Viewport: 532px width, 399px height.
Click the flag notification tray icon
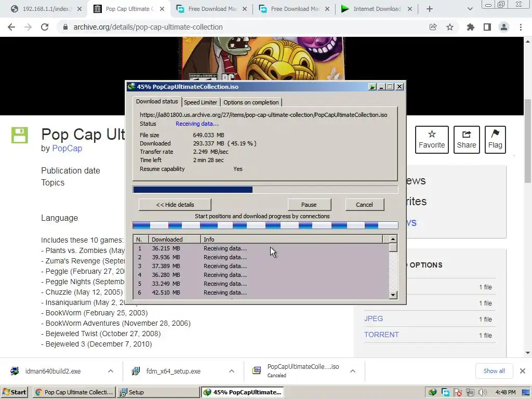[457, 393]
